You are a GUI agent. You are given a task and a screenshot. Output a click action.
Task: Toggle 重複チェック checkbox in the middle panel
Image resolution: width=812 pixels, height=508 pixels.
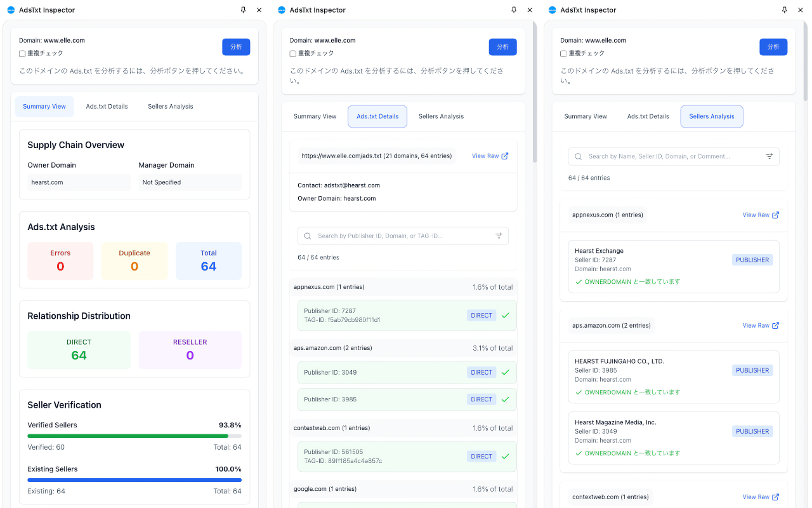click(293, 54)
